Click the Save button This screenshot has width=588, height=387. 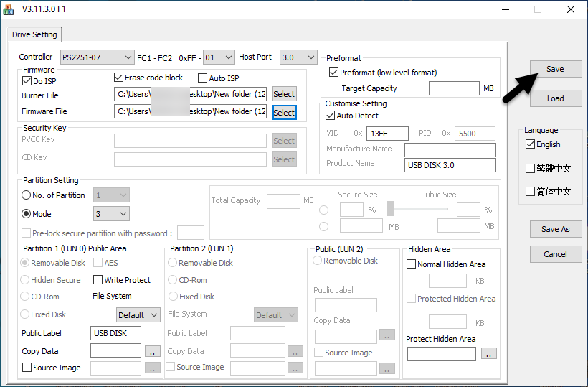(556, 69)
